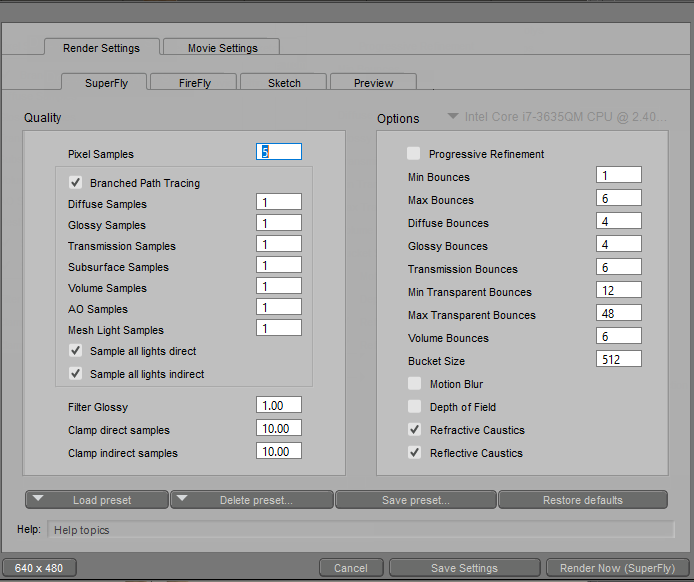
Task: Disable Sample all lights indirect
Action: coord(75,374)
